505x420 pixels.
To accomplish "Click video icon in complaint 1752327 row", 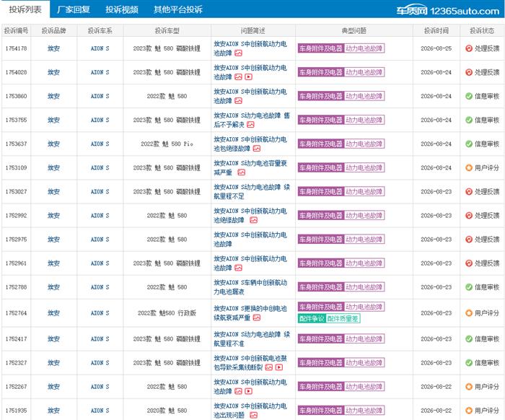I will click(x=279, y=367).
